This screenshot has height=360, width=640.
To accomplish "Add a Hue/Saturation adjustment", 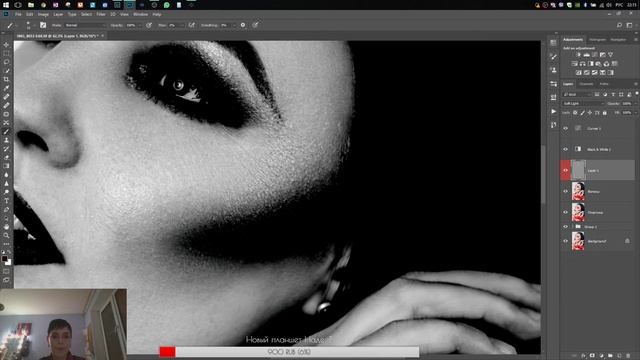I will [x=574, y=64].
